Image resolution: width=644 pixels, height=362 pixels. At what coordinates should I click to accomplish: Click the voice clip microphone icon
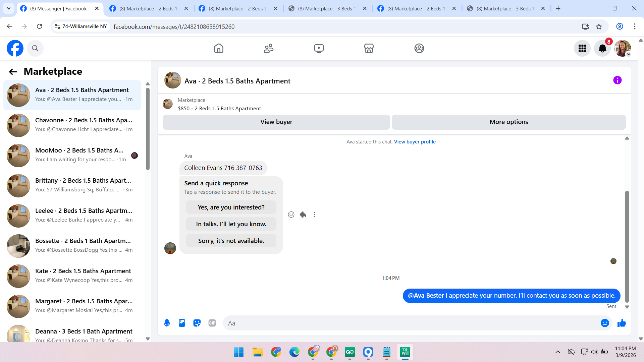tap(167, 323)
